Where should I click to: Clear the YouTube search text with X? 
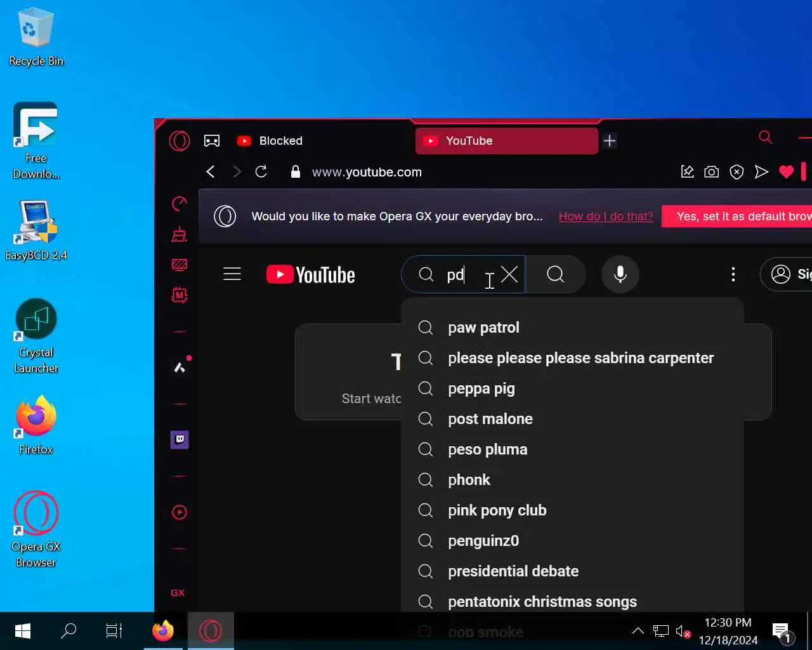[x=509, y=274]
